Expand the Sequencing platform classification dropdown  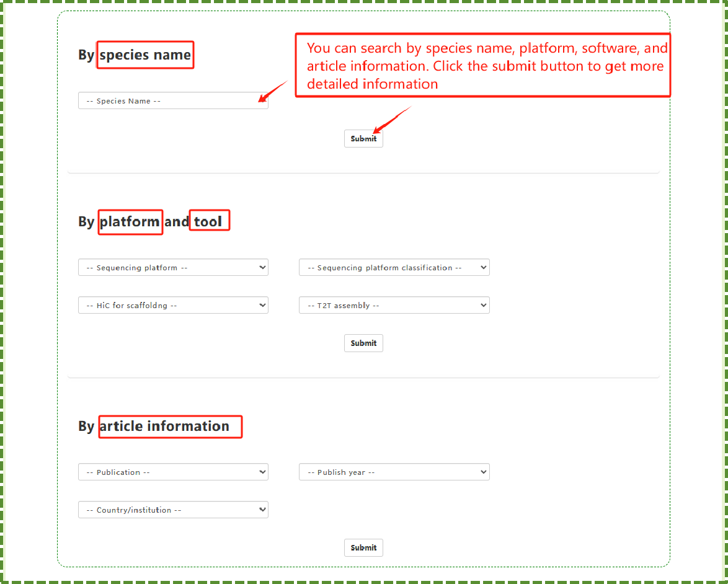[394, 268]
